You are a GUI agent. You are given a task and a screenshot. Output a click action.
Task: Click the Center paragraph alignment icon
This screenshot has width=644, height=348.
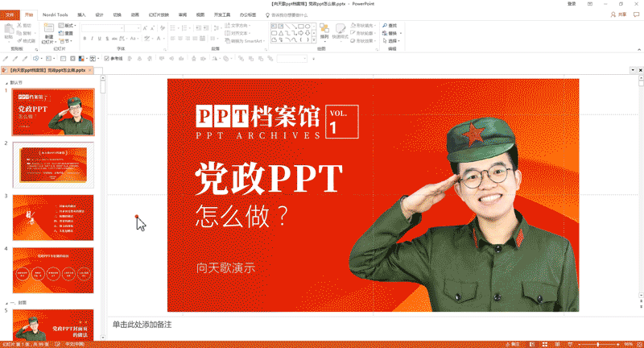click(180, 39)
